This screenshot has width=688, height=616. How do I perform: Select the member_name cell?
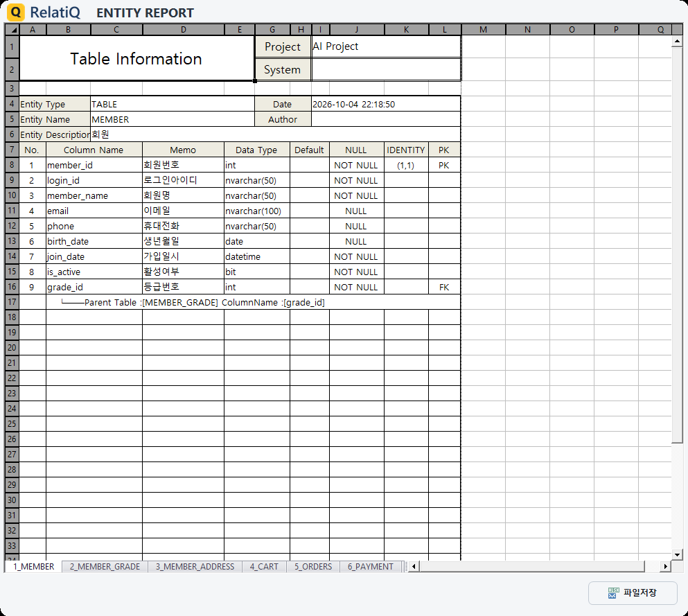tap(94, 195)
